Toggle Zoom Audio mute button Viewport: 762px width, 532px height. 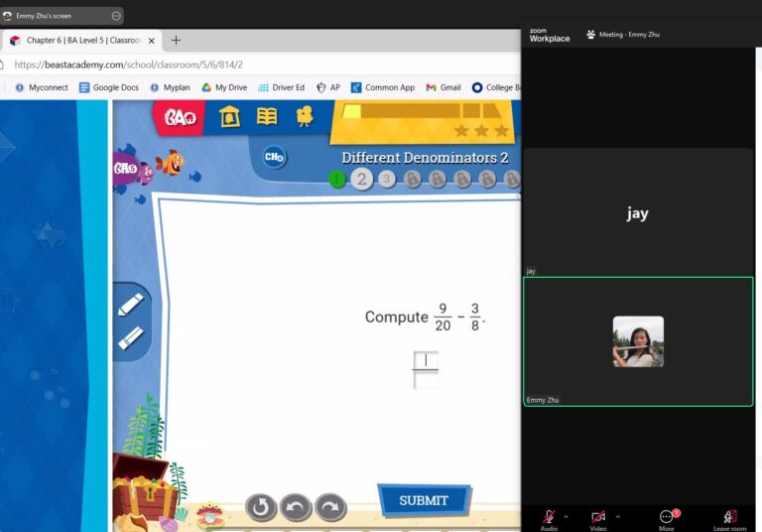pos(549,519)
